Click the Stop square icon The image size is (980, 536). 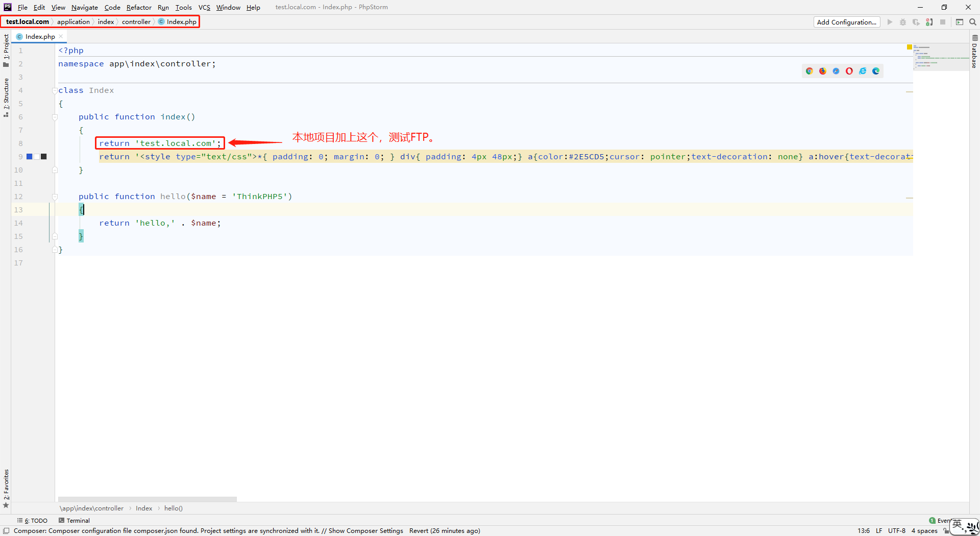pyautogui.click(x=943, y=22)
